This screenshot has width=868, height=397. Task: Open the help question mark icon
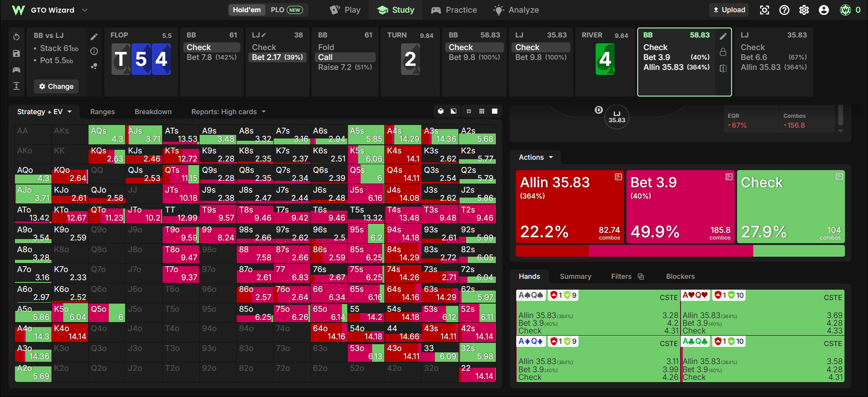[x=784, y=10]
